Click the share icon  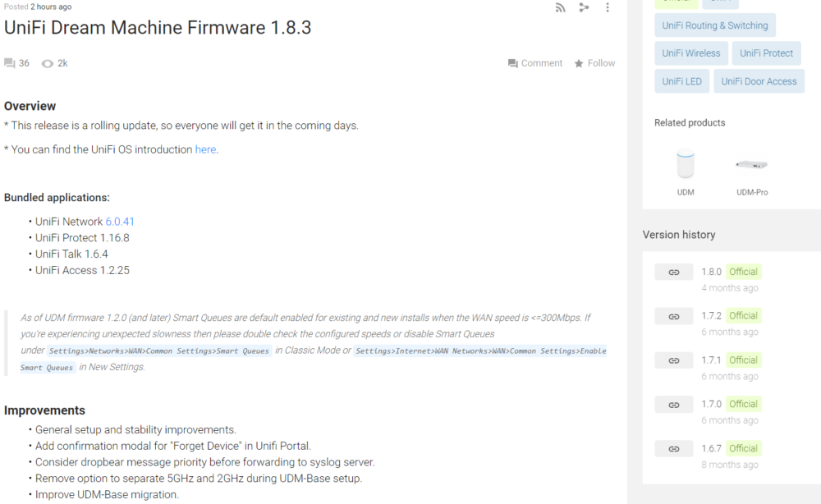tap(583, 7)
